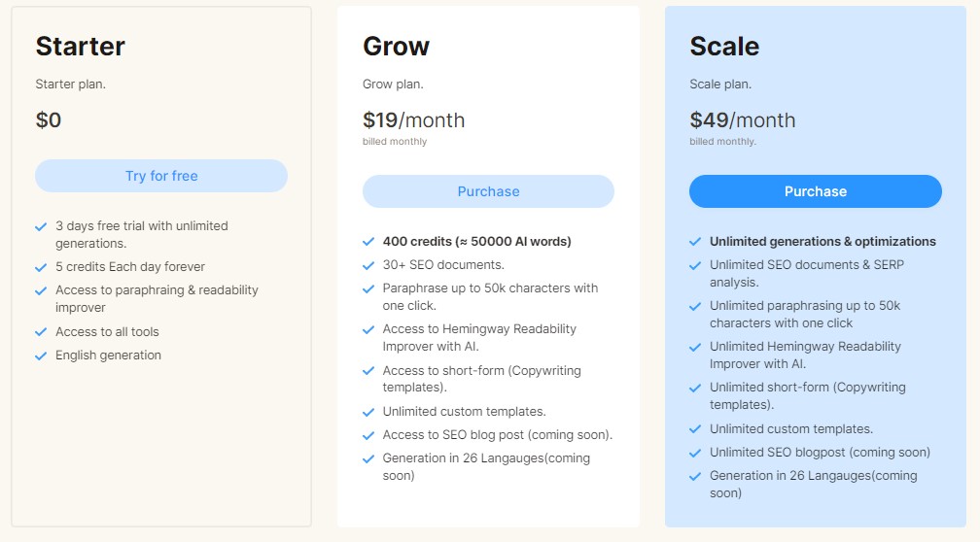Select the Grow plan heading
Viewport: 980px width, 542px height.
point(397,47)
